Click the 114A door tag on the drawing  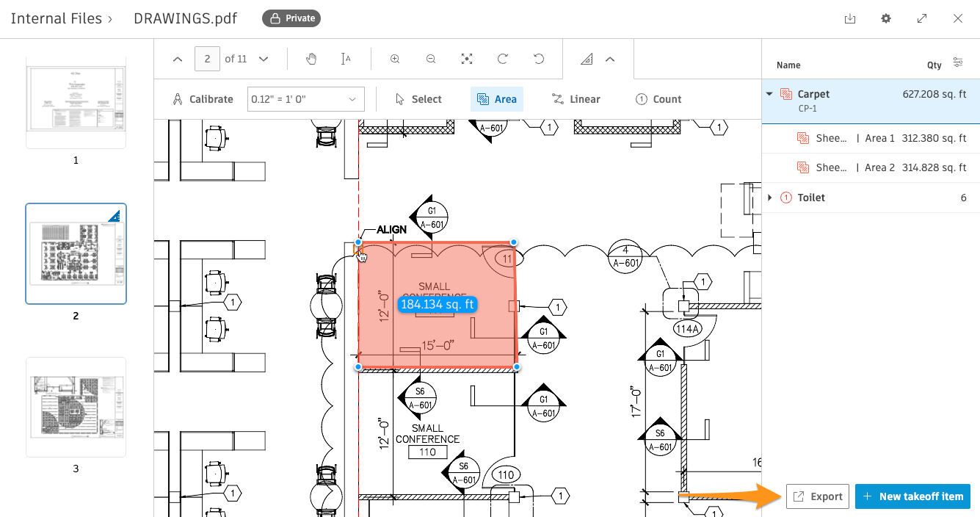pos(687,330)
